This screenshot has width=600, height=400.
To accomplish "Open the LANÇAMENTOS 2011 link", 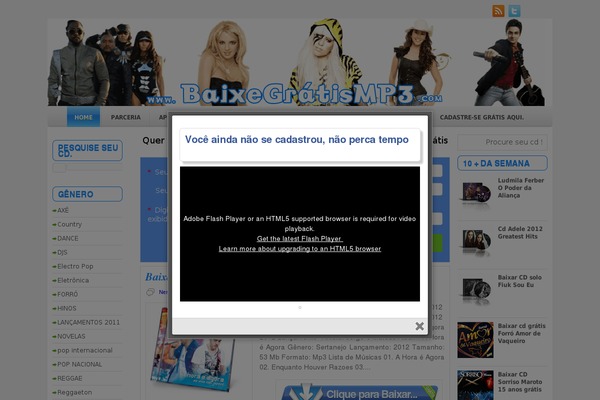I will click(88, 322).
